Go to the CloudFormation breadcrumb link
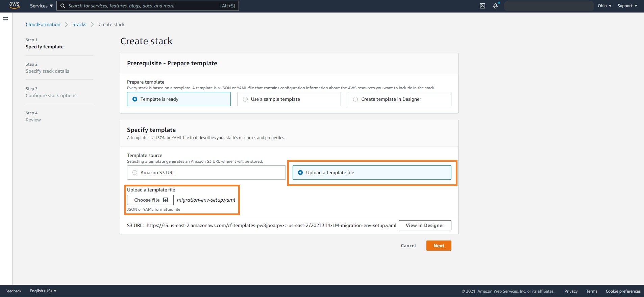This screenshot has height=297, width=644. pyautogui.click(x=43, y=24)
